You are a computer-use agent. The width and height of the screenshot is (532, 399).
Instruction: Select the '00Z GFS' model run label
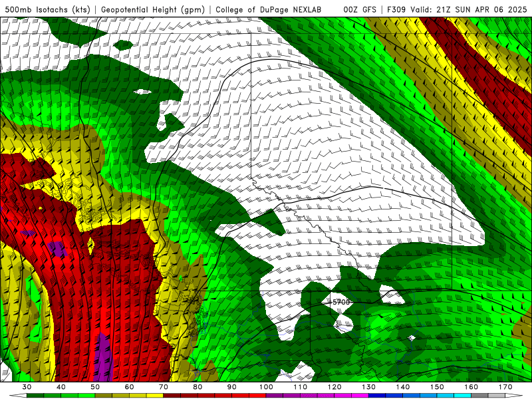[x=360, y=9]
